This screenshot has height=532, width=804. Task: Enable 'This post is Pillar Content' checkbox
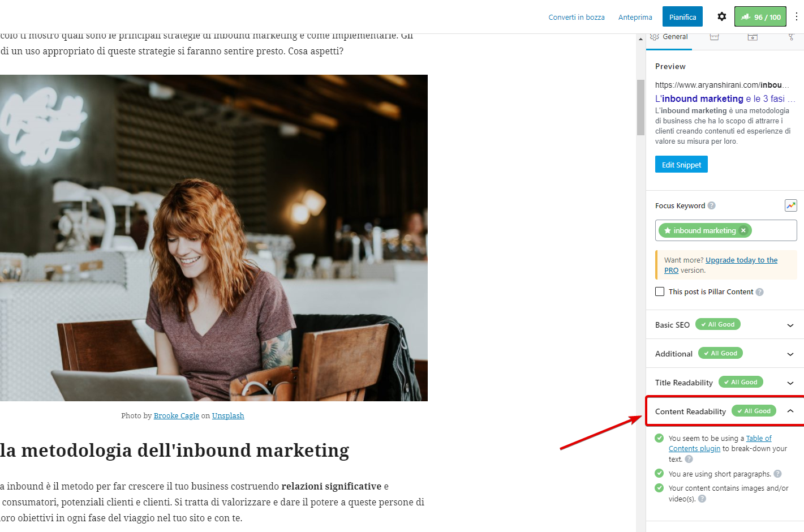point(660,291)
